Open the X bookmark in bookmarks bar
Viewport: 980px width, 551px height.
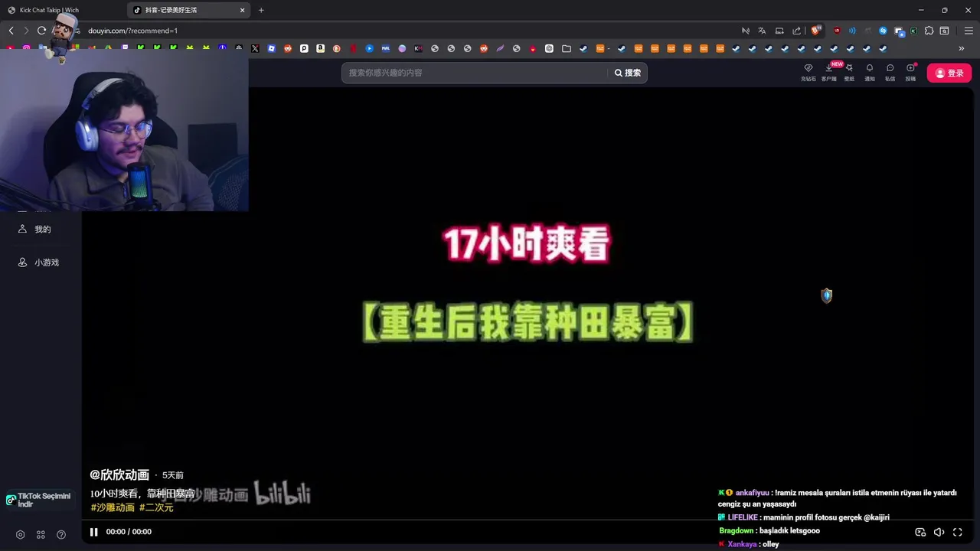pyautogui.click(x=255, y=48)
